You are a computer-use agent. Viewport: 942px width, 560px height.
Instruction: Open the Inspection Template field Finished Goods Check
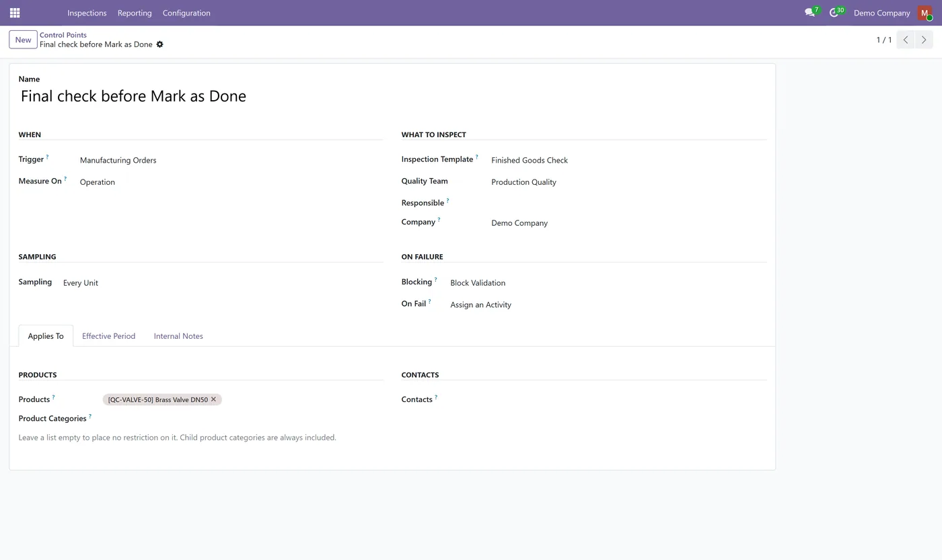(x=628, y=160)
